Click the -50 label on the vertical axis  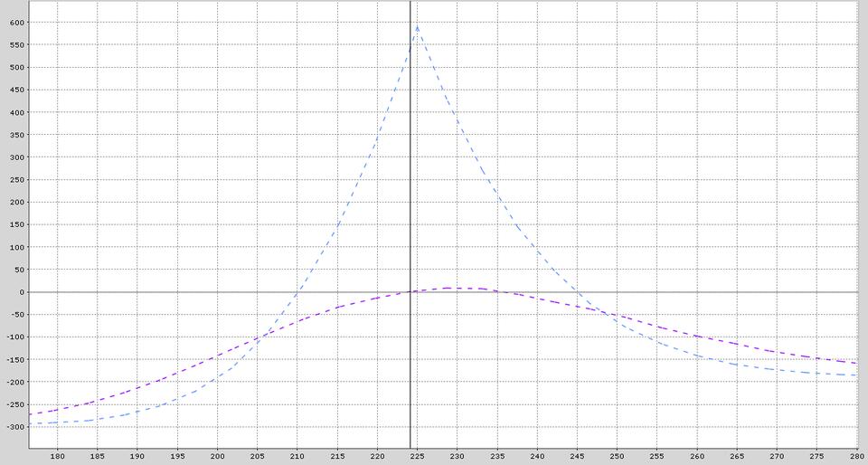point(19,315)
